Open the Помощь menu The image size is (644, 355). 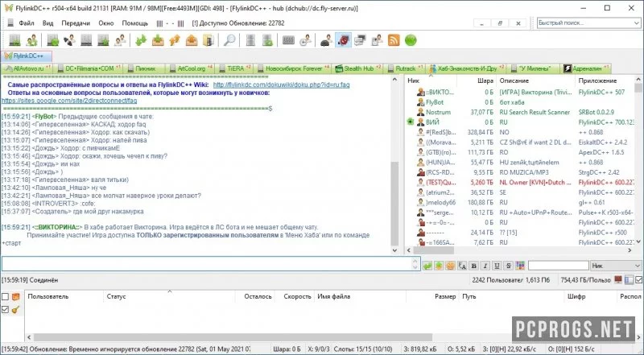[x=134, y=23]
